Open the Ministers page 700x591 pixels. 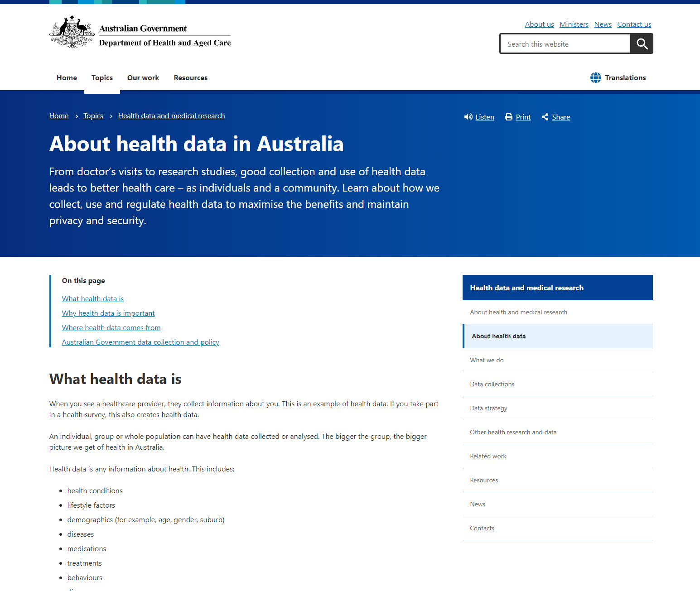click(x=574, y=24)
